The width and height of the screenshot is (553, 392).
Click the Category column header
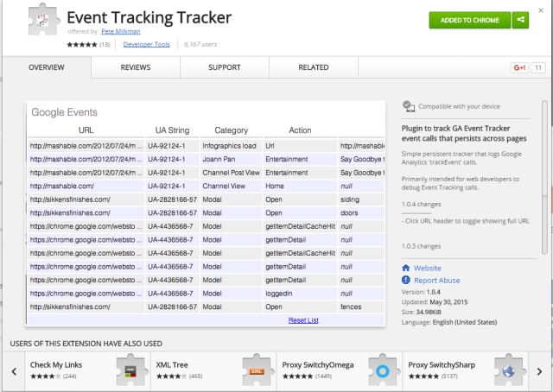[231, 130]
